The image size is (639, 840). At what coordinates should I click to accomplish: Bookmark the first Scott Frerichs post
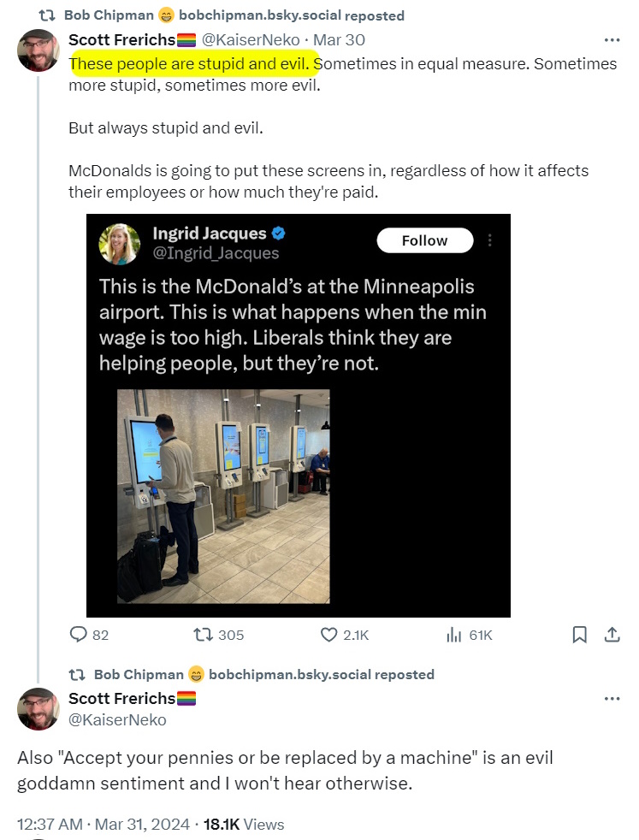[579, 635]
